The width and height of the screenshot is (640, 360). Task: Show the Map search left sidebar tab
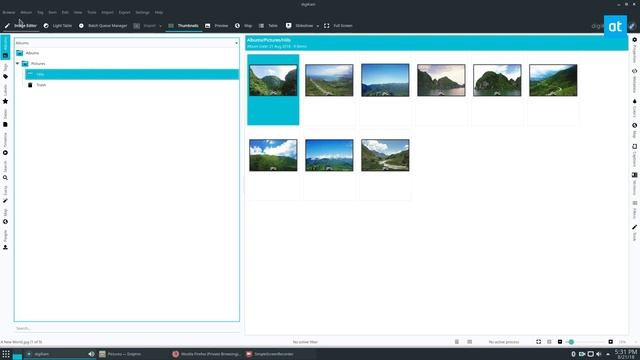(5, 217)
